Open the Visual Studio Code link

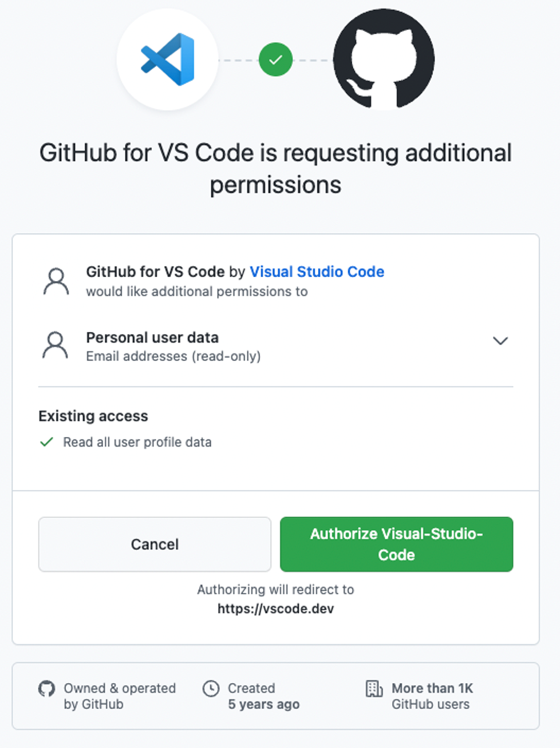(x=317, y=272)
